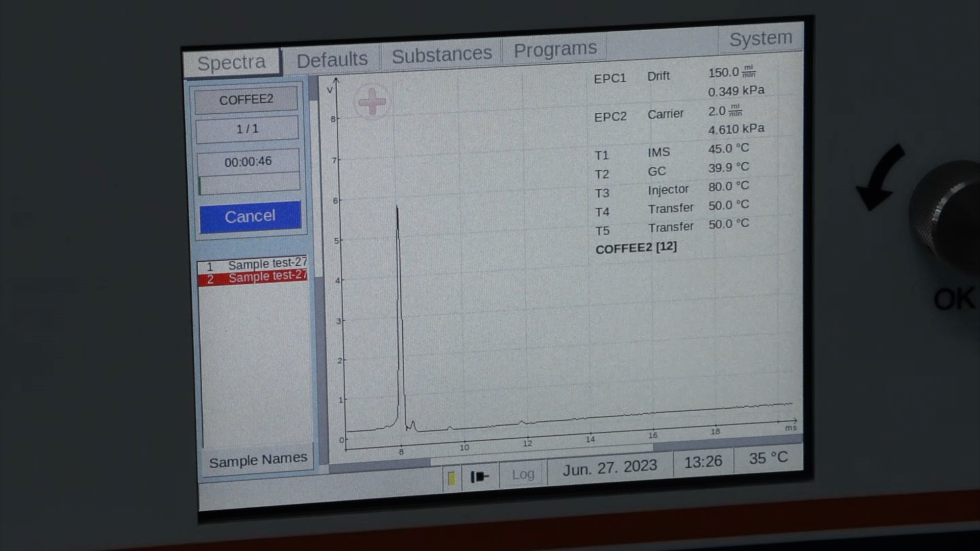
Task: Switch to the Programs tab
Action: [x=555, y=49]
